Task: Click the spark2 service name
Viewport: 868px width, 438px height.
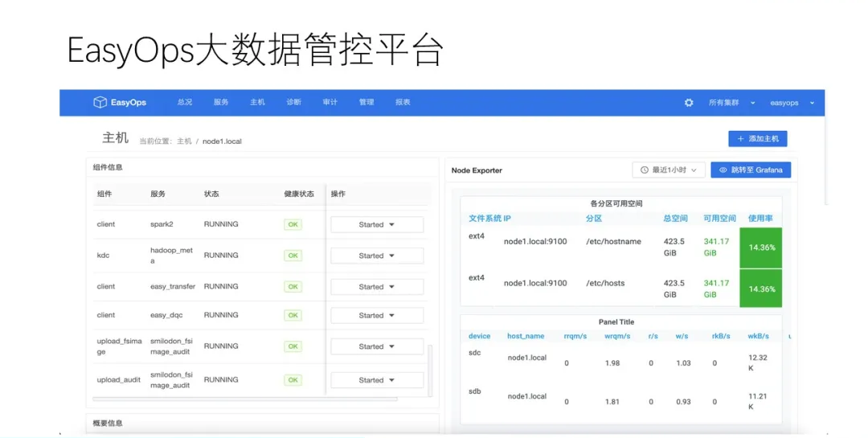Action: tap(162, 224)
